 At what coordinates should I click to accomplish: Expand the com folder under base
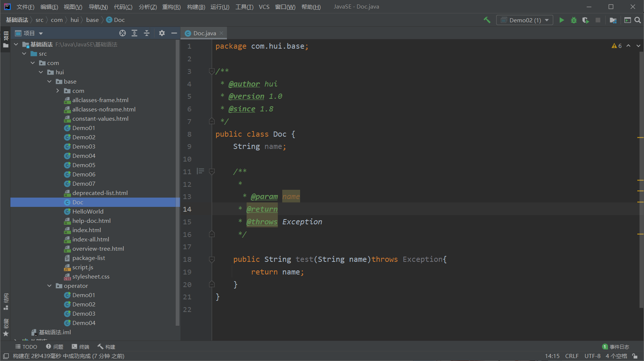coord(58,91)
